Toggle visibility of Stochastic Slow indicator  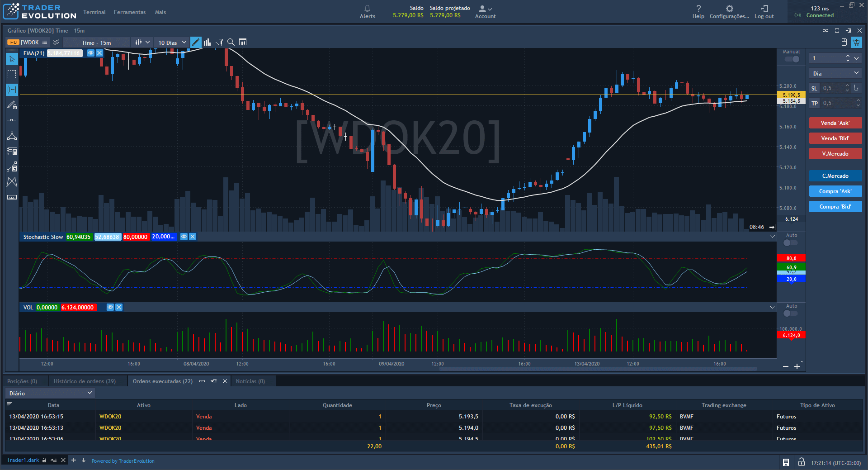pos(184,237)
